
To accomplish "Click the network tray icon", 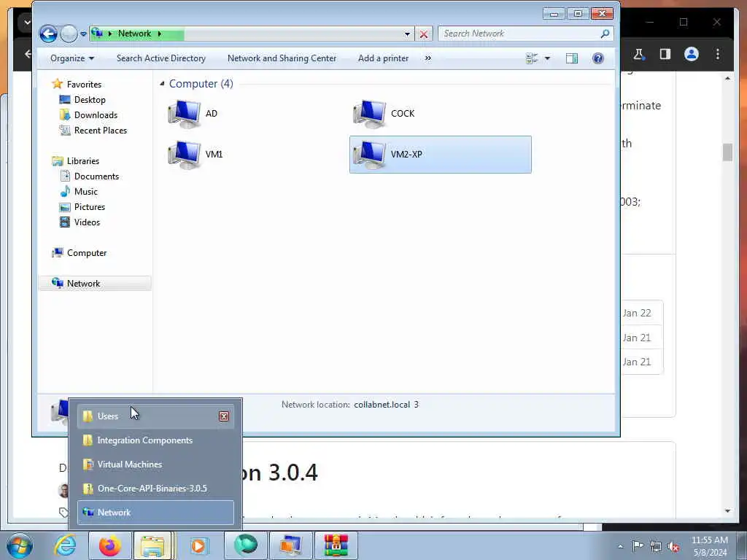I will [x=656, y=547].
